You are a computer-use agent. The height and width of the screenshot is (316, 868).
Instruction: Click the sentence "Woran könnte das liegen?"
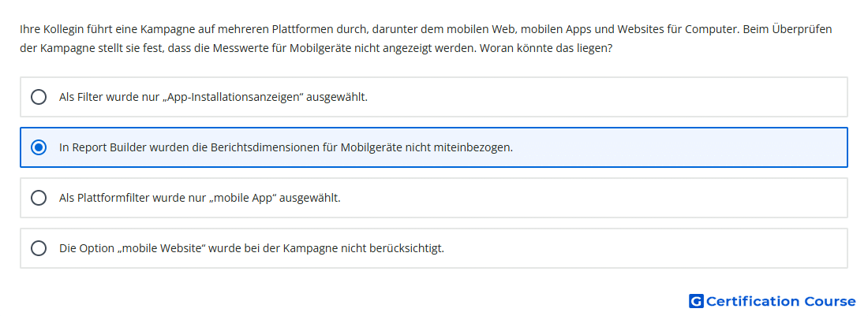(546, 48)
